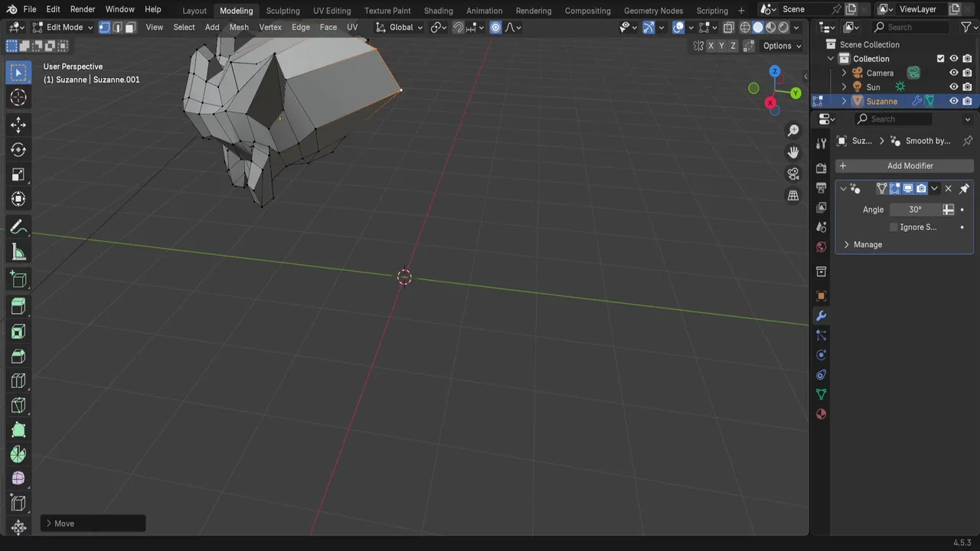Open the Material properties tab
Image resolution: width=980 pixels, height=551 pixels.
click(821, 414)
